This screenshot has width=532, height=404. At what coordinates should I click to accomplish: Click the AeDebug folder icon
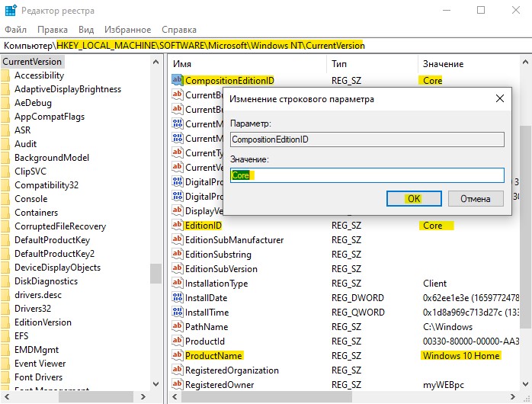pyautogui.click(x=5, y=103)
